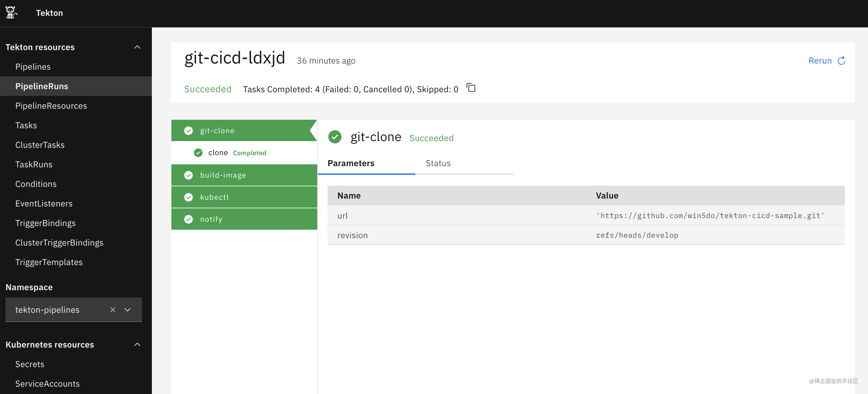
Task: Click the Tekton cat logo icon
Action: pos(11,13)
